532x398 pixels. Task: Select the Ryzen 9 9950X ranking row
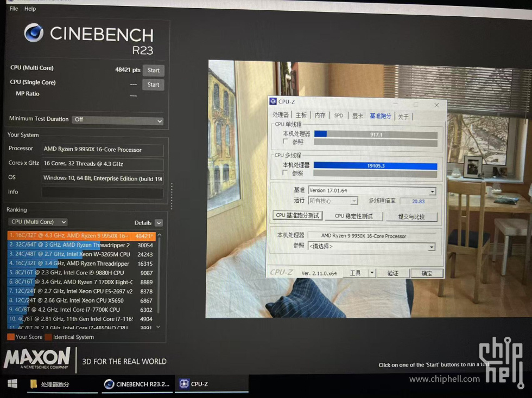pyautogui.click(x=81, y=236)
